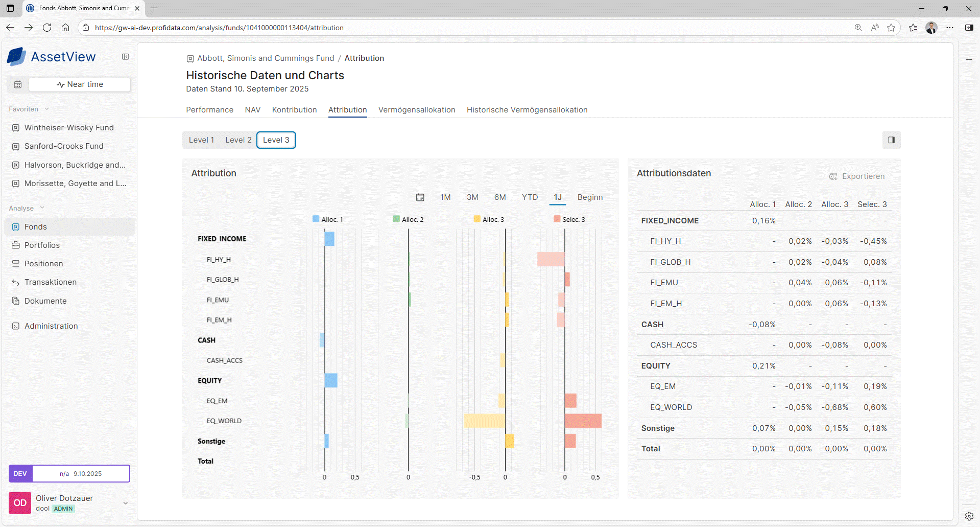Open the settings gear at bottom right
This screenshot has height=527, width=980.
click(x=969, y=516)
